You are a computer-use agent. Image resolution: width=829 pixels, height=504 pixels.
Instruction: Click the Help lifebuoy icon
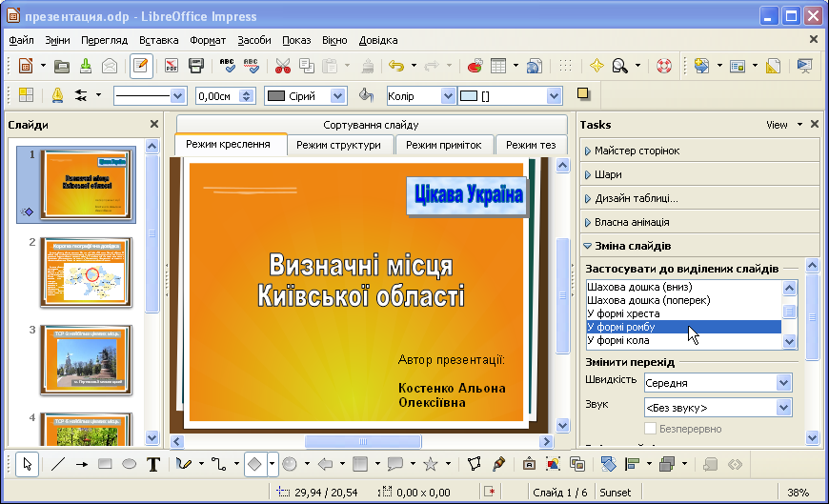[664, 66]
